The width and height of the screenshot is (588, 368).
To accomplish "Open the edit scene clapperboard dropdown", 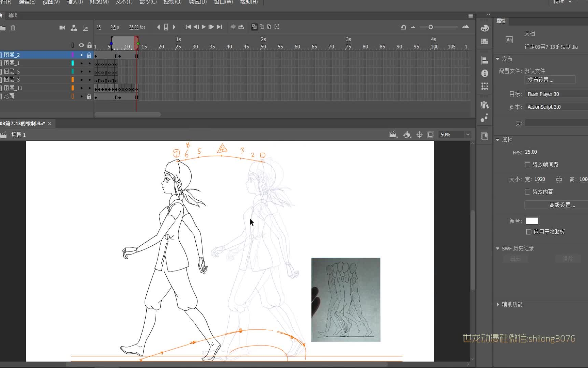I will click(x=393, y=135).
